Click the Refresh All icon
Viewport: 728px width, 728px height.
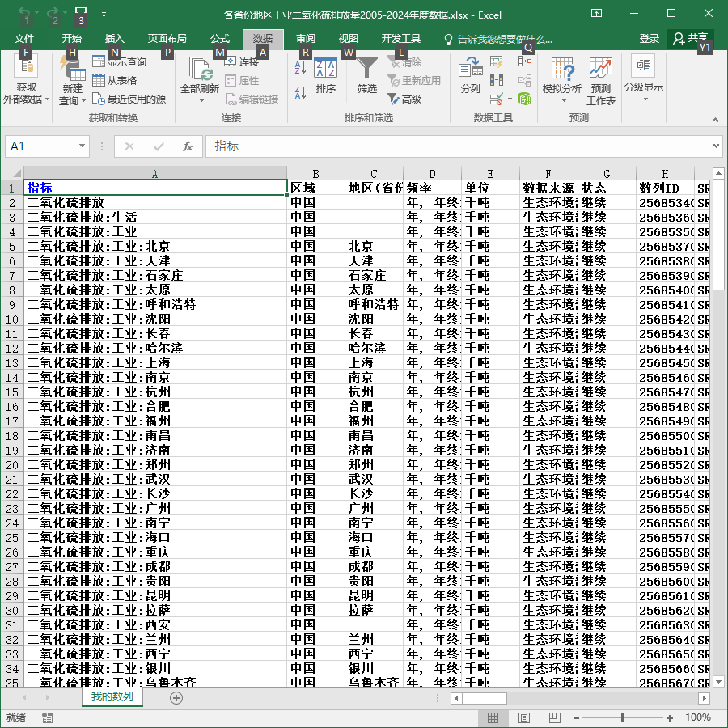coord(200,70)
